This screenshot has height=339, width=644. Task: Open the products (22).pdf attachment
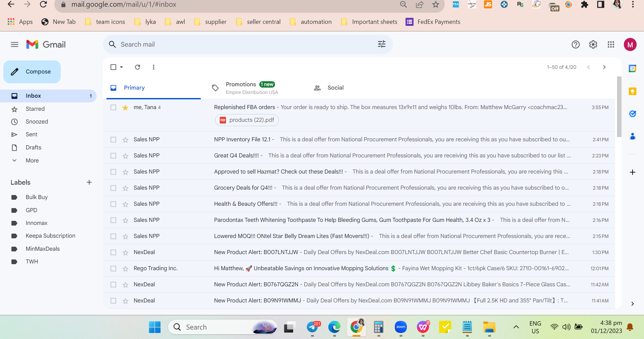point(247,120)
